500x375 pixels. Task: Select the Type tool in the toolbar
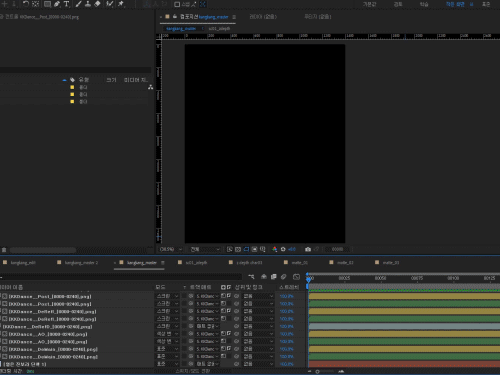click(67, 4)
